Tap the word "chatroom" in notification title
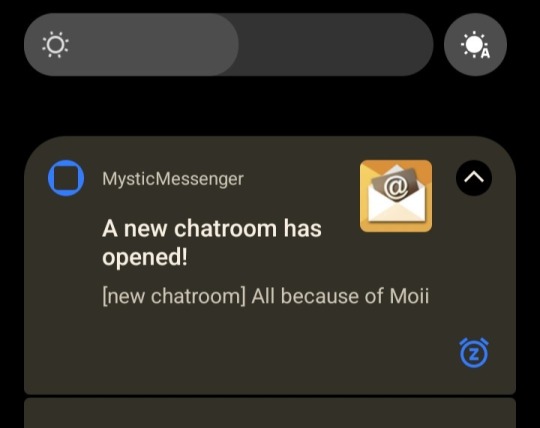Viewport: 540px width, 428px height. [226, 229]
